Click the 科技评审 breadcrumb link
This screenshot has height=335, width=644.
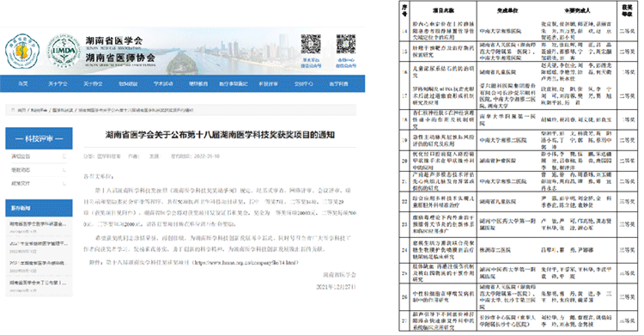tap(39, 110)
